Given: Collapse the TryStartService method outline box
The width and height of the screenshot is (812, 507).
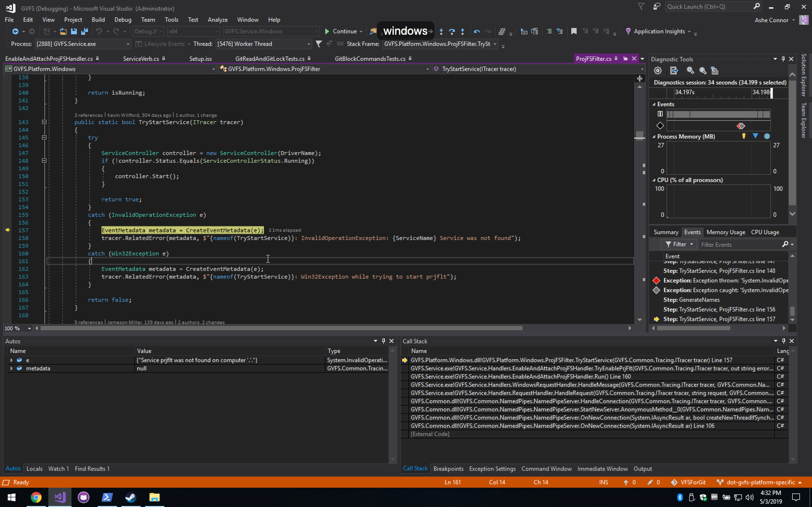Looking at the screenshot, I should pos(44,122).
